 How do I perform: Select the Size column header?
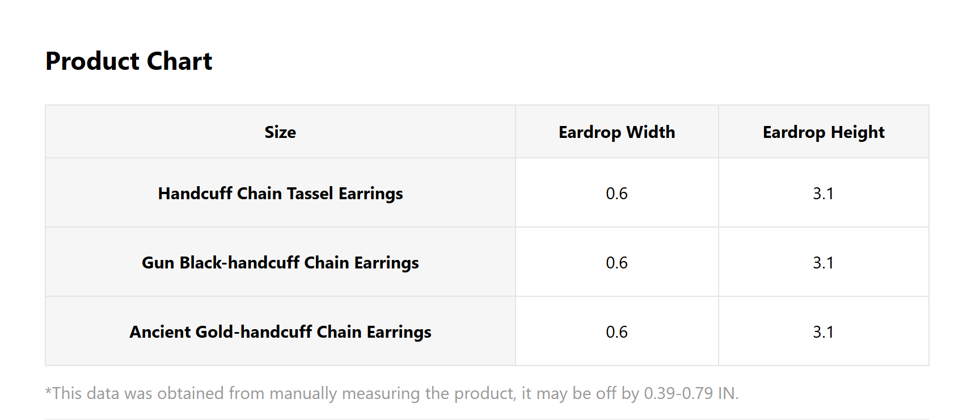point(280,132)
